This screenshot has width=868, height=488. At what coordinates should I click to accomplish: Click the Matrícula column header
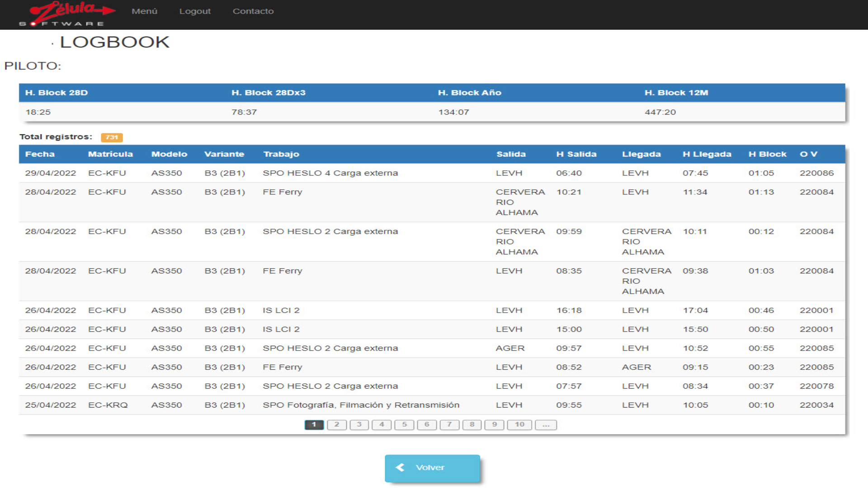pos(110,154)
